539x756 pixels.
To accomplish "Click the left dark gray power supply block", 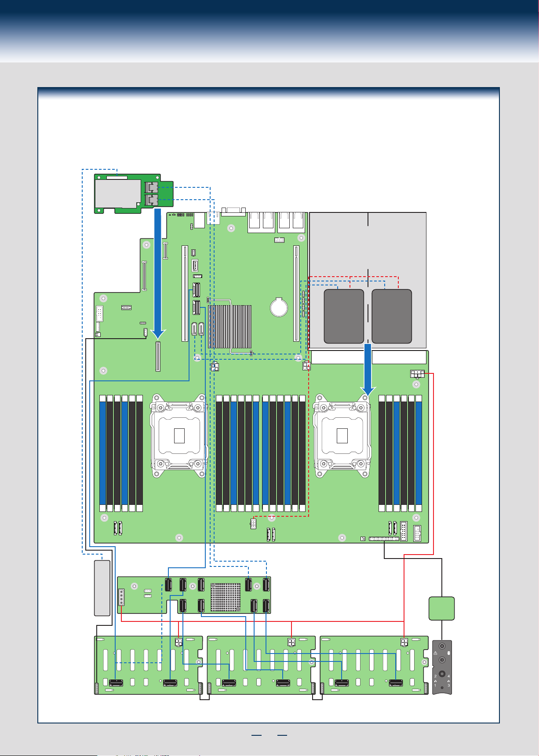I will [x=344, y=316].
